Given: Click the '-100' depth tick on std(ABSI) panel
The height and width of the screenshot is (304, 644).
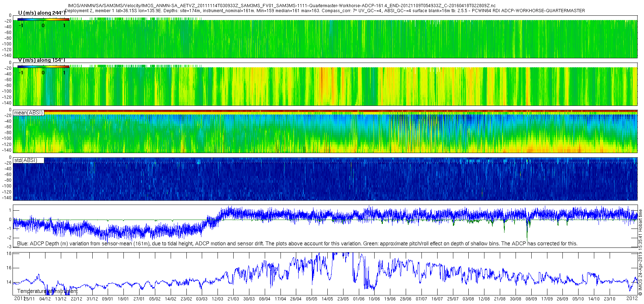Looking at the screenshot, I should 7,186.
